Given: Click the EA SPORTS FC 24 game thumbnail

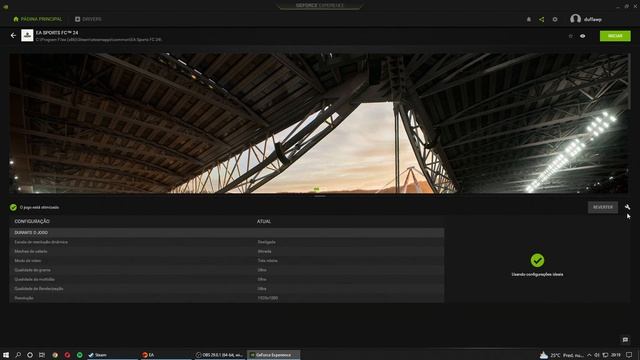Looking at the screenshot, I should (27, 36).
